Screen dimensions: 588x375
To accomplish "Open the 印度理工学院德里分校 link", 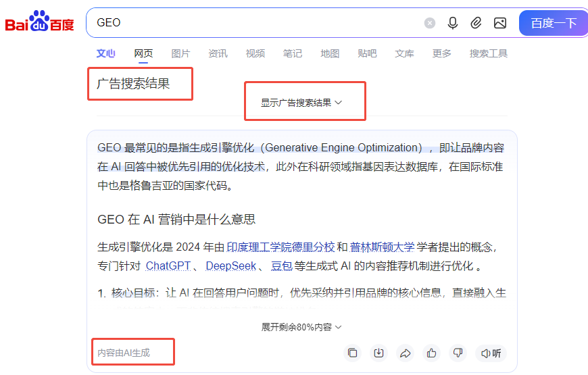I will (x=280, y=247).
